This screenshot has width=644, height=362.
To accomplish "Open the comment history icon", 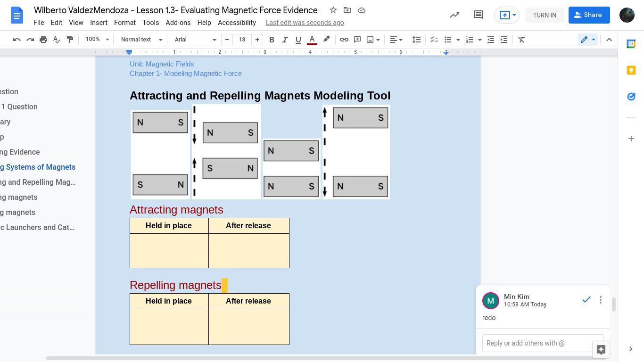I will pos(478,15).
